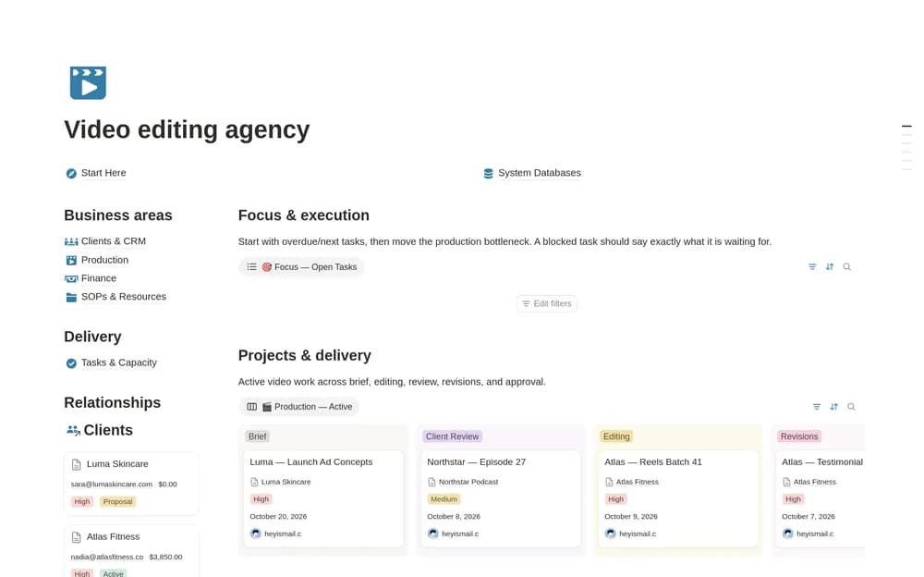Select the Production — Active view tab
Viewport: 924px width, 577px height.
pos(298,407)
